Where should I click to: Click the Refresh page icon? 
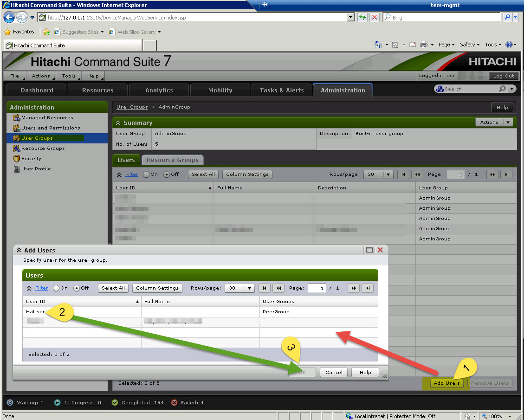coord(362,17)
